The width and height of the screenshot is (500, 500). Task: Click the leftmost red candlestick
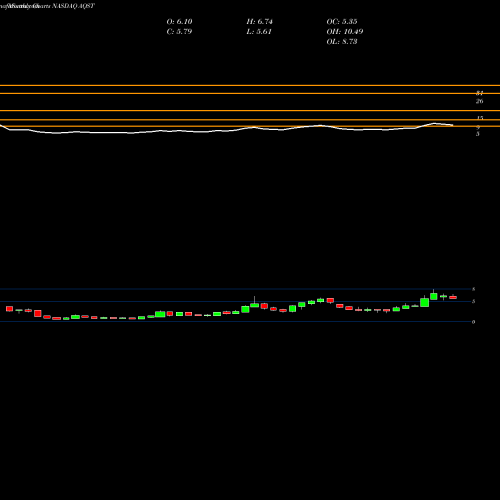9,309
